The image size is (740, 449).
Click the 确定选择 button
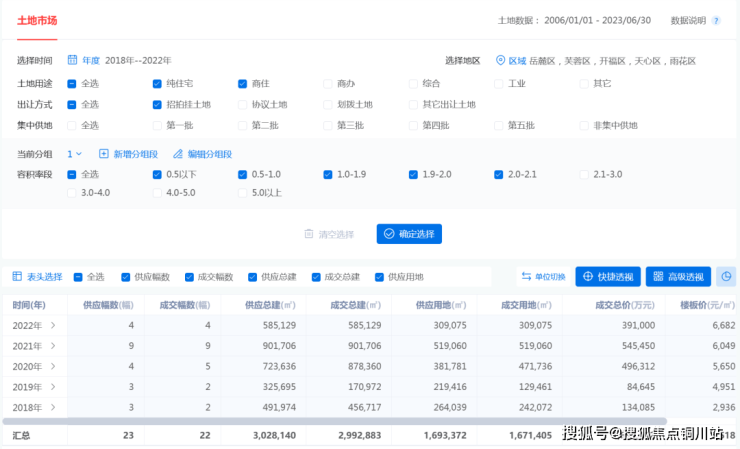409,234
